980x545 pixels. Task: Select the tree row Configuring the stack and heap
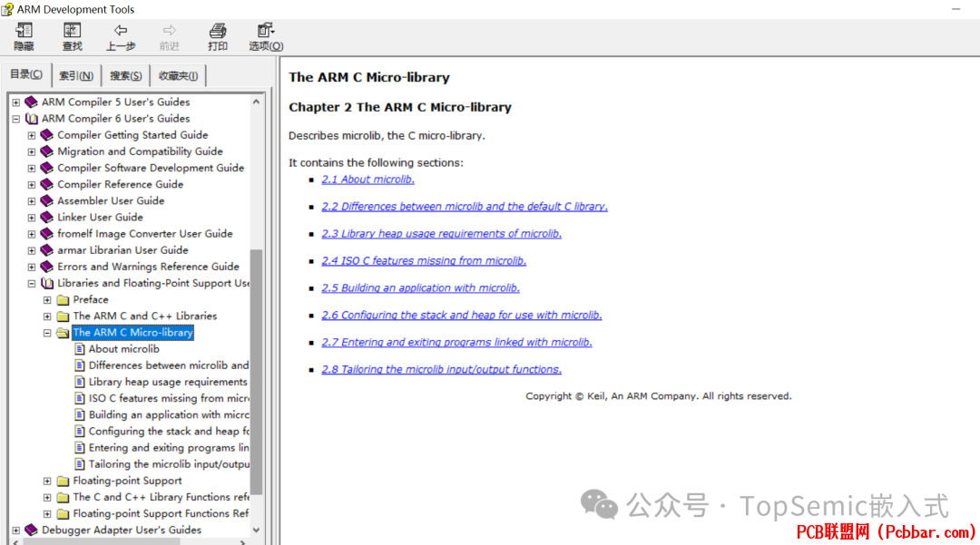[169, 432]
